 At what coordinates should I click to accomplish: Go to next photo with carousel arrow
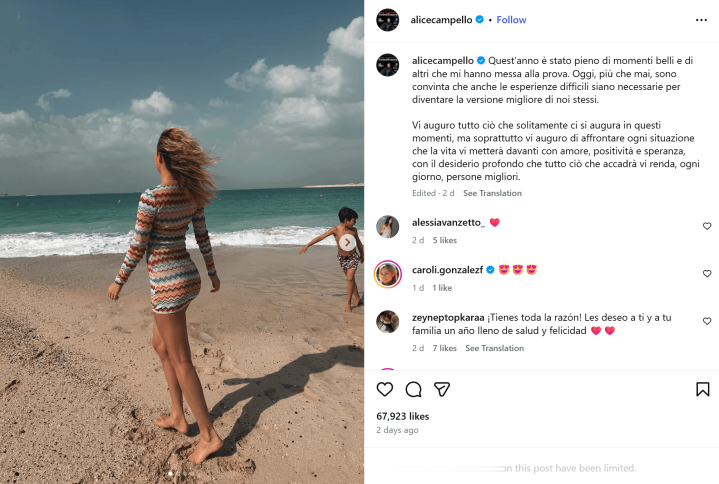coord(347,242)
